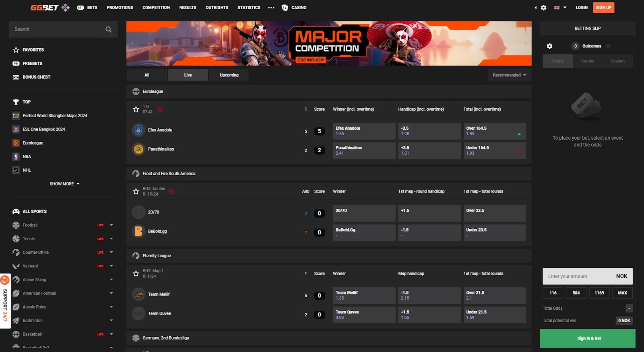Click the Panathinaikos team logo

(x=138, y=149)
